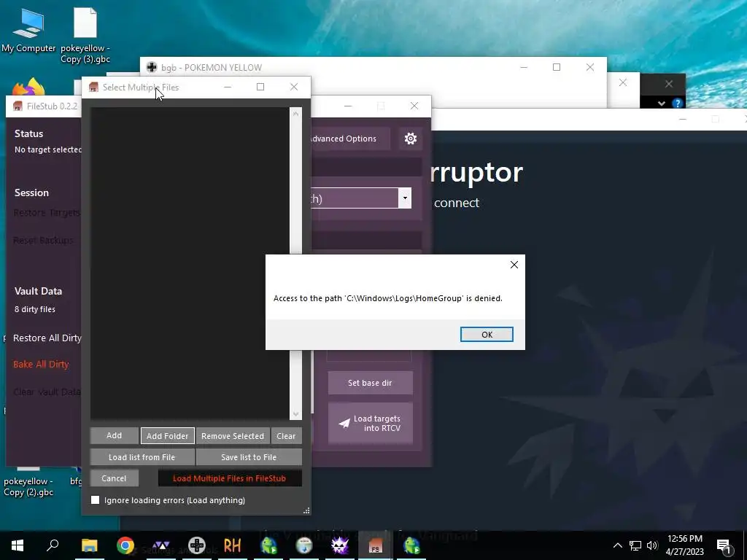Click Load list from File
This screenshot has width=747, height=560.
[142, 457]
